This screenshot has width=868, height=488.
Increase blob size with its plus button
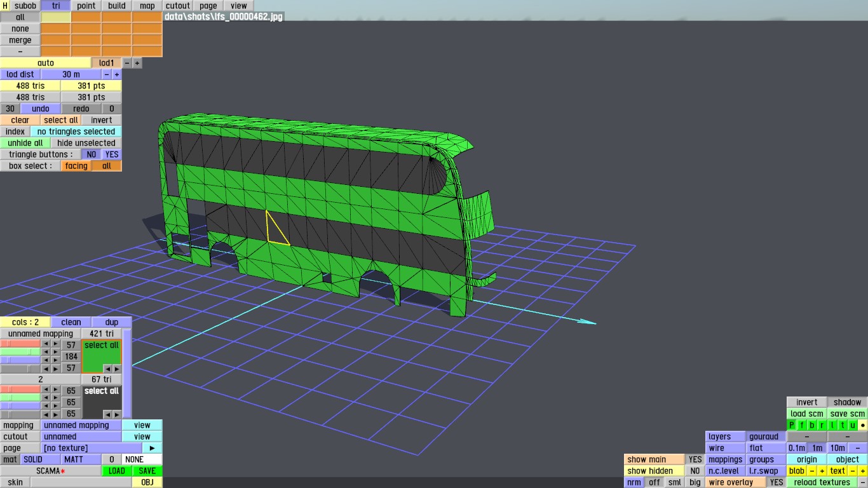822,471
